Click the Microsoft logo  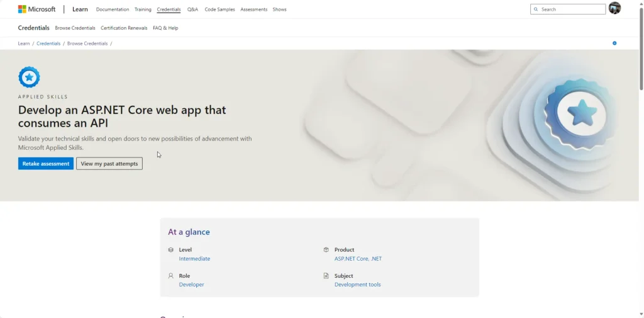[x=36, y=9]
